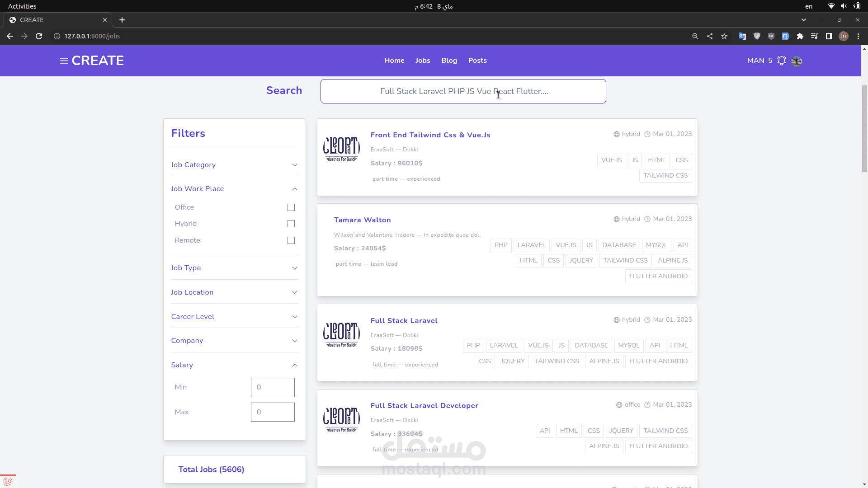
Task: Open the Posts navigation link
Action: point(477,61)
